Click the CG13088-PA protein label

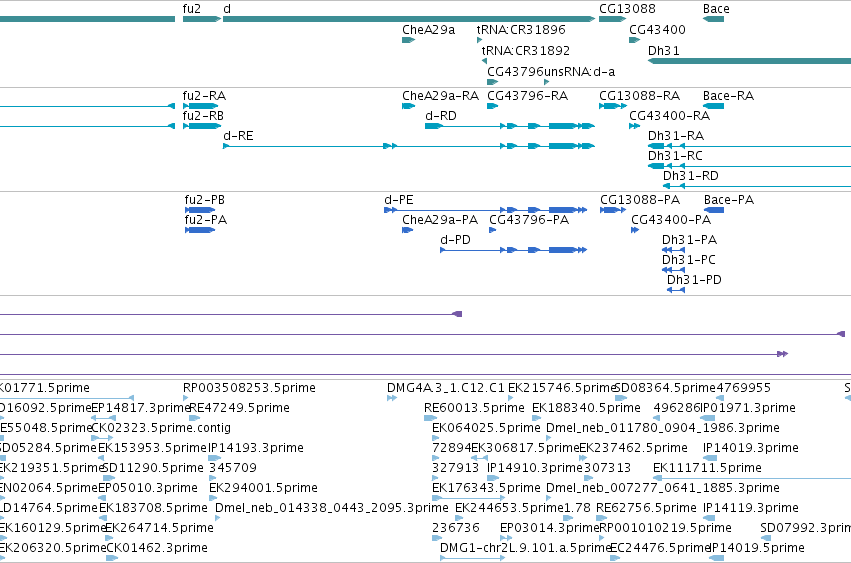pos(640,200)
